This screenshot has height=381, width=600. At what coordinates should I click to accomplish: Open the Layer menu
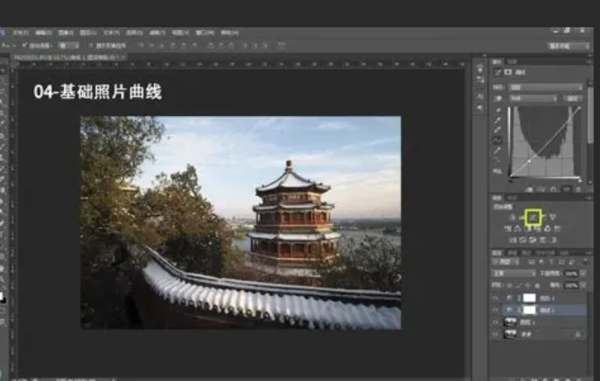point(88,33)
